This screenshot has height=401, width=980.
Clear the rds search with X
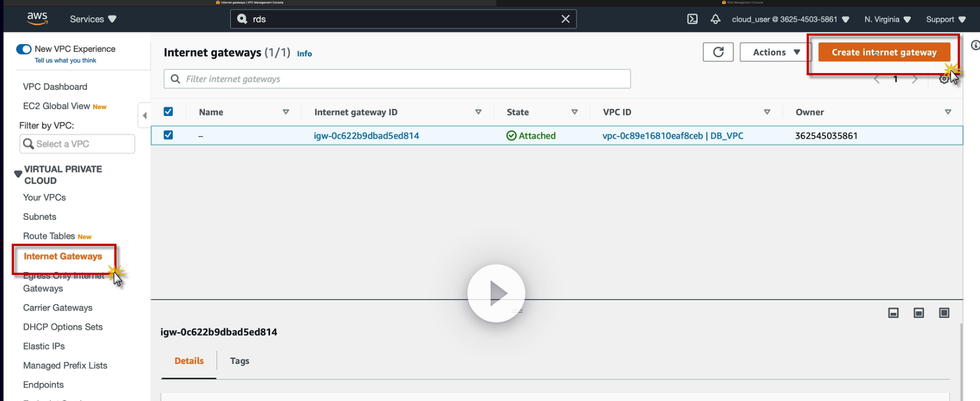tap(565, 19)
